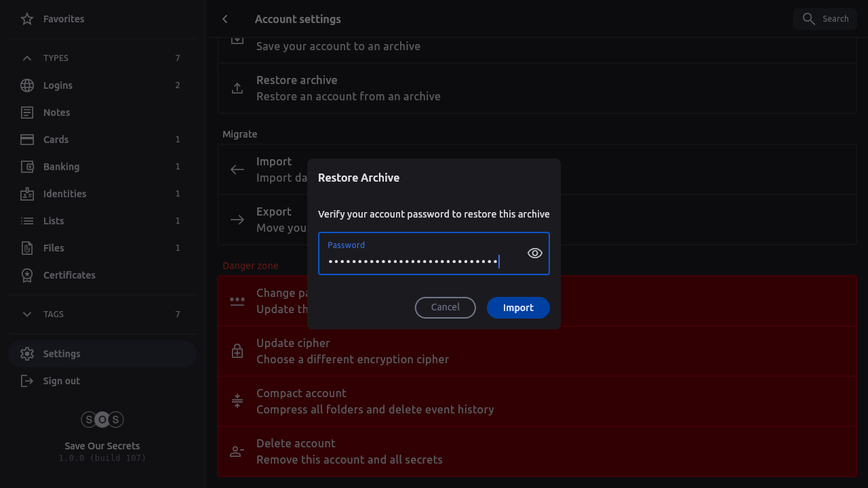Toggle password visibility eye icon
The width and height of the screenshot is (868, 488).
(535, 253)
